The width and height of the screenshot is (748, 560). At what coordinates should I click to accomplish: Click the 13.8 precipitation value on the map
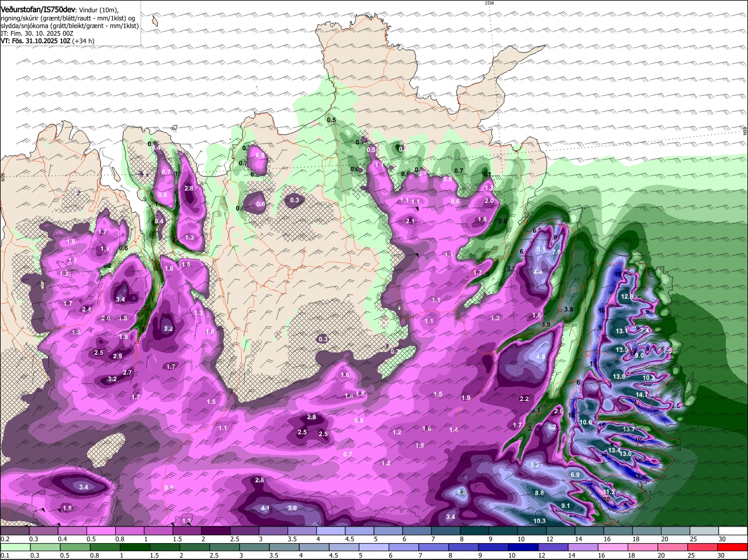click(x=619, y=377)
